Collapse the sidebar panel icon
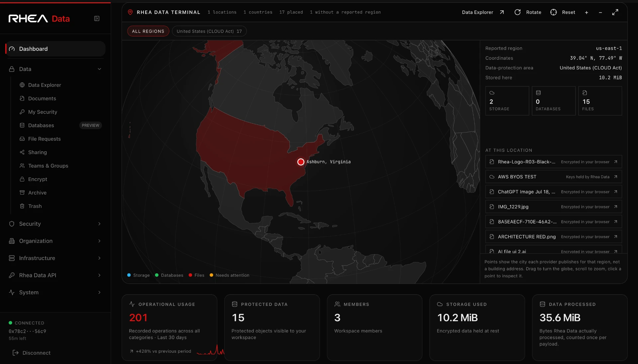The height and width of the screenshot is (364, 638). coord(97,19)
